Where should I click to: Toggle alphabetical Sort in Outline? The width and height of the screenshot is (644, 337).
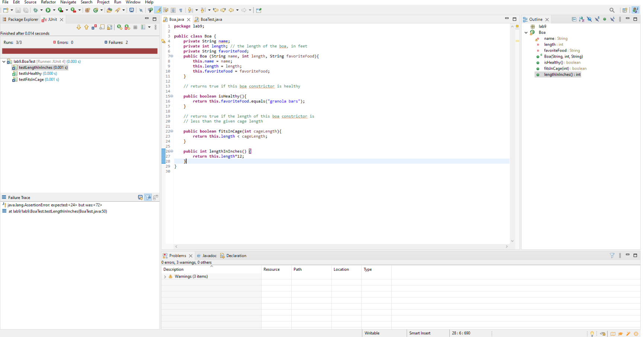coord(581,19)
